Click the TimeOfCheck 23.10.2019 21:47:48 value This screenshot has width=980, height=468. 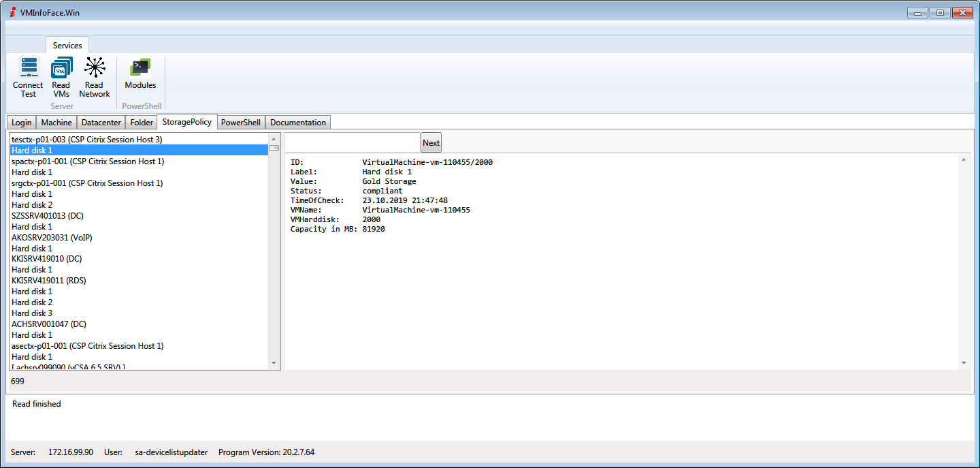[x=405, y=200]
